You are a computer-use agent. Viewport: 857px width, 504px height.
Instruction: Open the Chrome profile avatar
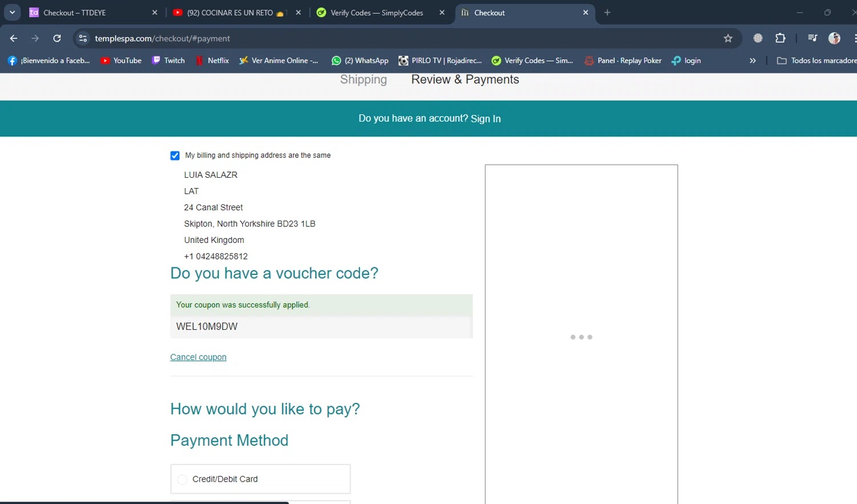click(x=834, y=38)
